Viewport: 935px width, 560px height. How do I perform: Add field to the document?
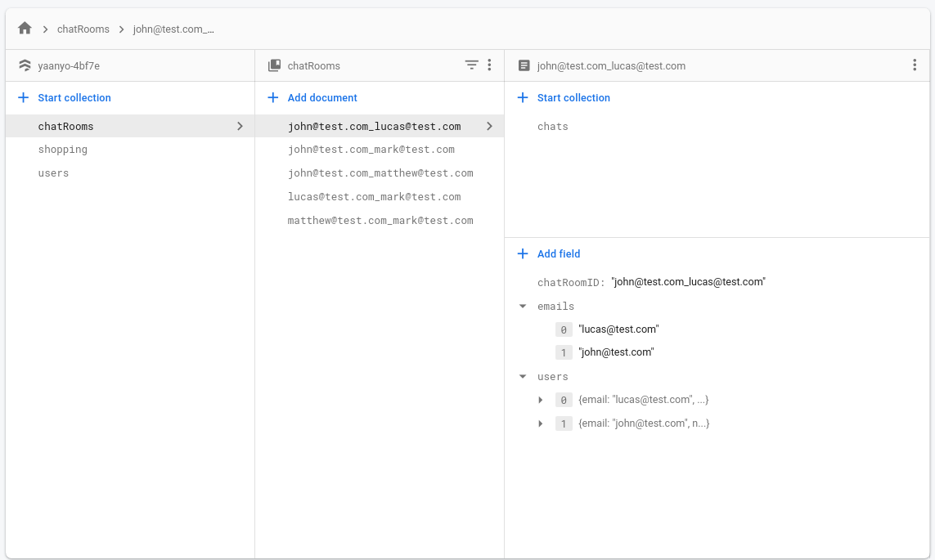pyautogui.click(x=559, y=253)
